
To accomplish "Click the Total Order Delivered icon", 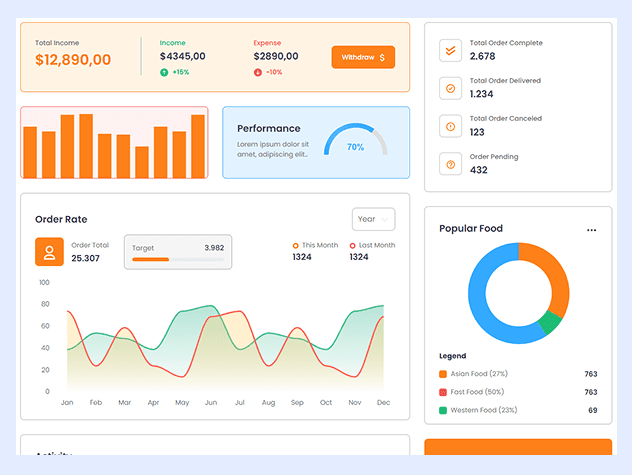I will pyautogui.click(x=450, y=88).
